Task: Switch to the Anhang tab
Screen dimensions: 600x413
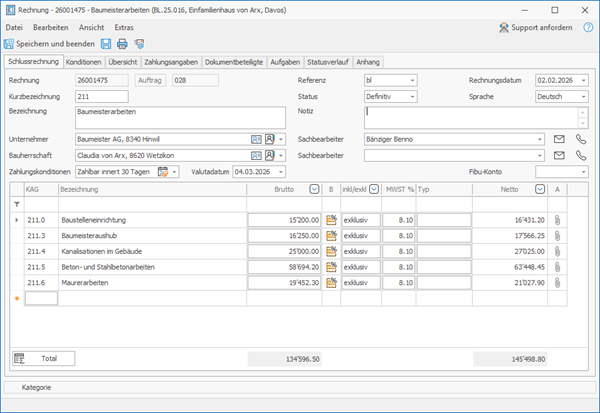Action: 368,62
